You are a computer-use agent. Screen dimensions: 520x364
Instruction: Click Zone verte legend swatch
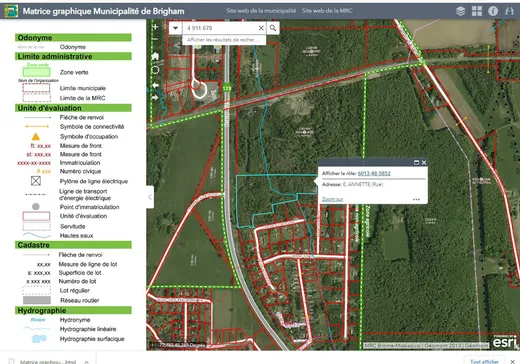coord(36,72)
